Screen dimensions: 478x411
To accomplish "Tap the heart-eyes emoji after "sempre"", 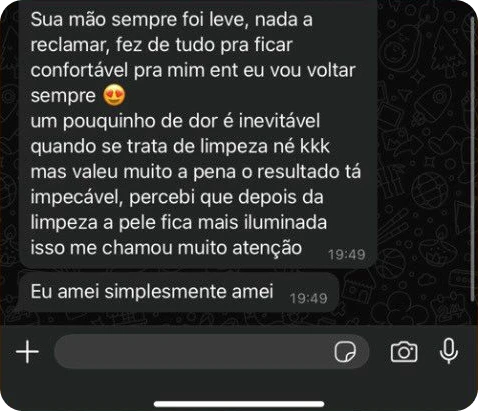I will (x=114, y=95).
